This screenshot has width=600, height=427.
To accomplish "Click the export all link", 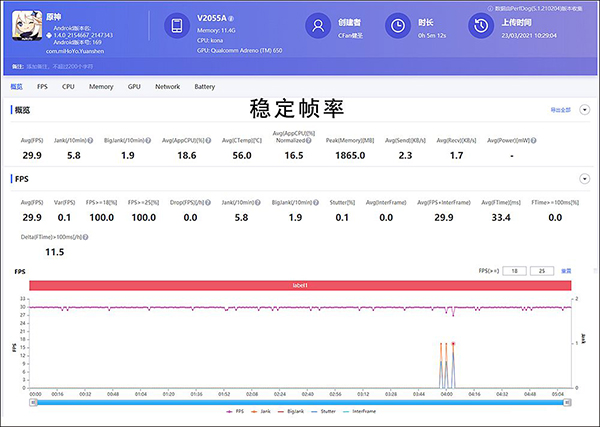I will [561, 109].
